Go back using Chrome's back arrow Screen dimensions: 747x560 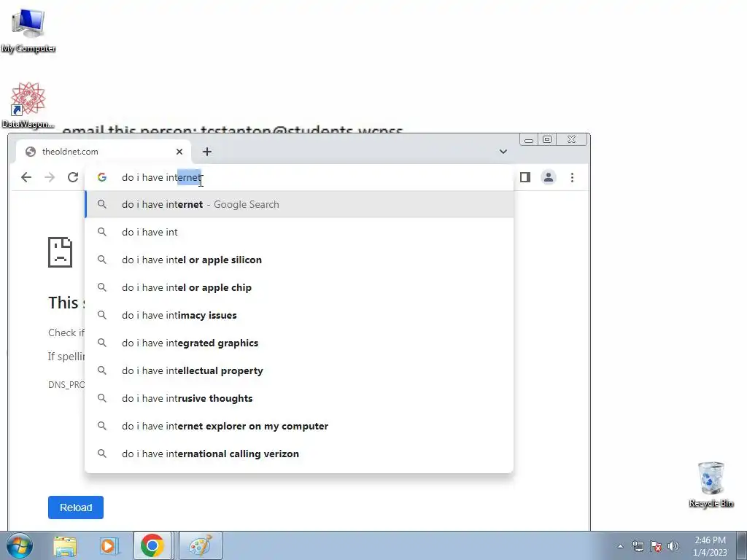point(26,178)
